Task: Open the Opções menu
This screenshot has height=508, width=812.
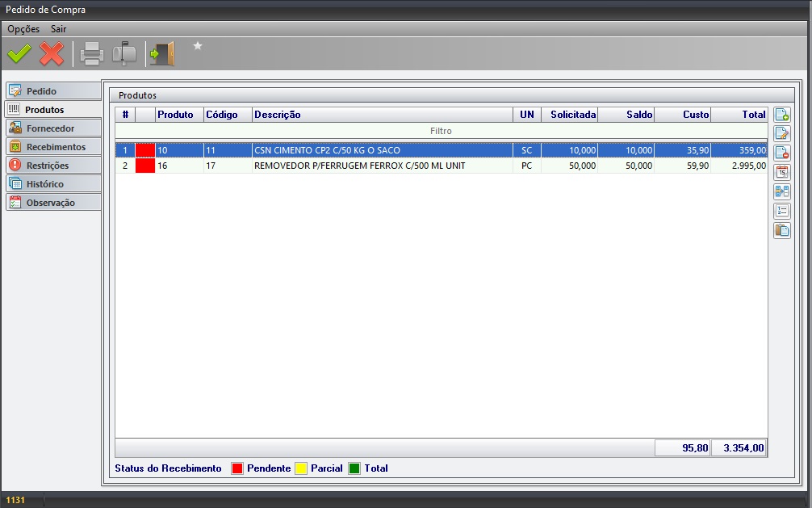Action: point(23,29)
